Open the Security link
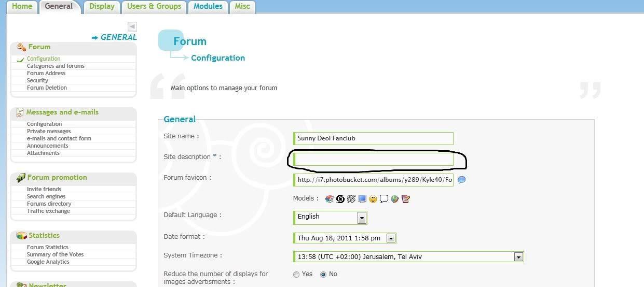Viewport: 644px width, 287px height. tap(37, 81)
